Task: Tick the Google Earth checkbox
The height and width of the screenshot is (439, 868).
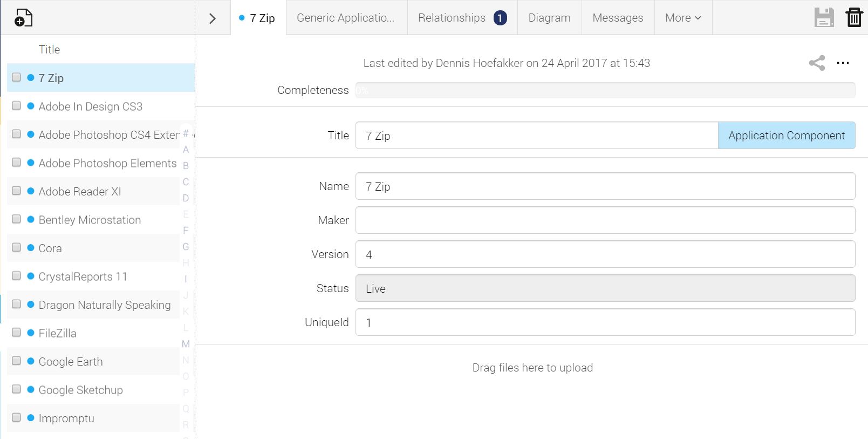Action: point(17,361)
